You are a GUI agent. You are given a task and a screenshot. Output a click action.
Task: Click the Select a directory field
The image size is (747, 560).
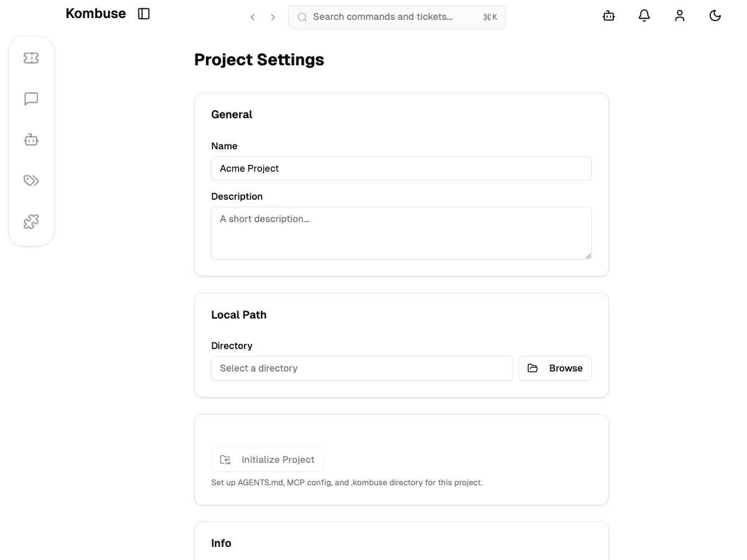click(x=362, y=368)
